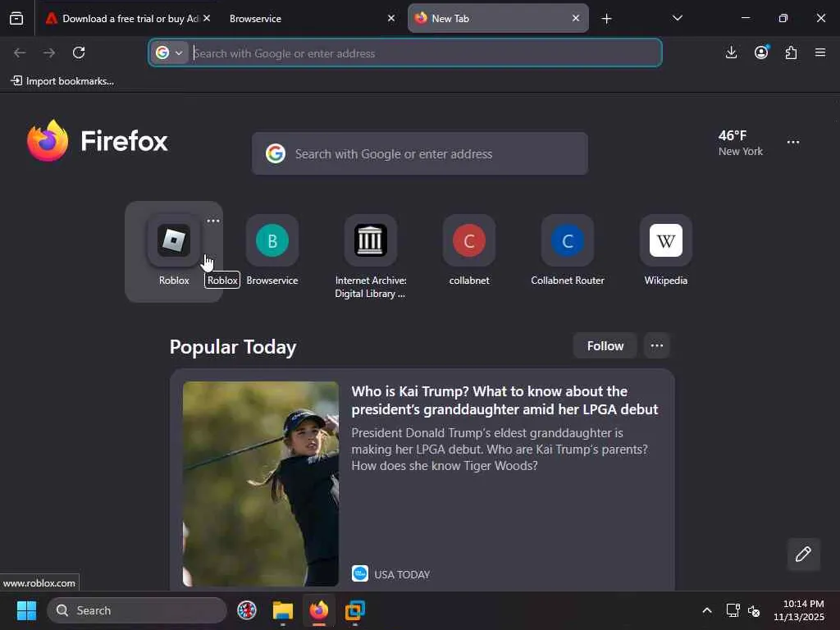
Task: Click Import bookmarks link
Action: tap(62, 81)
